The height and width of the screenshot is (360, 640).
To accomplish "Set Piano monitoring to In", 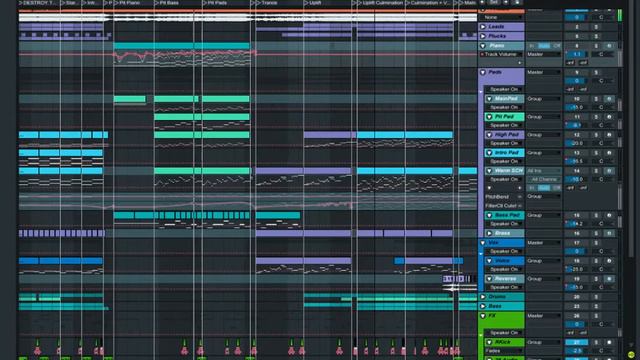I will pyautogui.click(x=532, y=46).
